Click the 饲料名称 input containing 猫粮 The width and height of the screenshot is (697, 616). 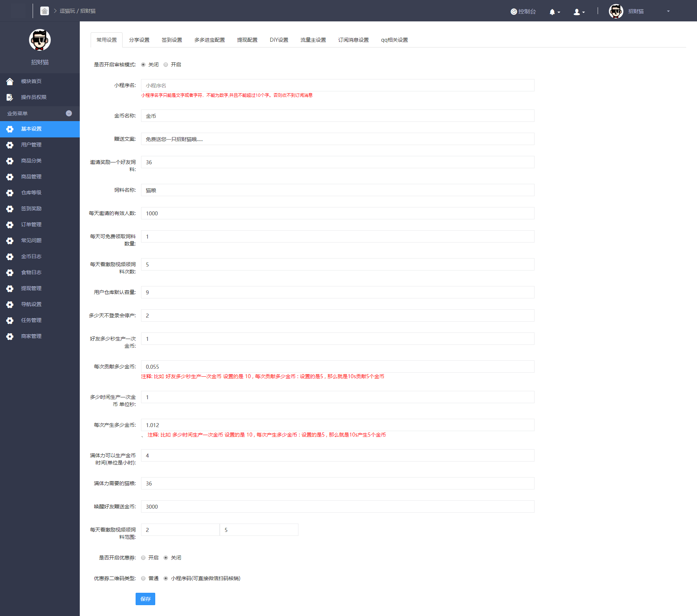[338, 190]
